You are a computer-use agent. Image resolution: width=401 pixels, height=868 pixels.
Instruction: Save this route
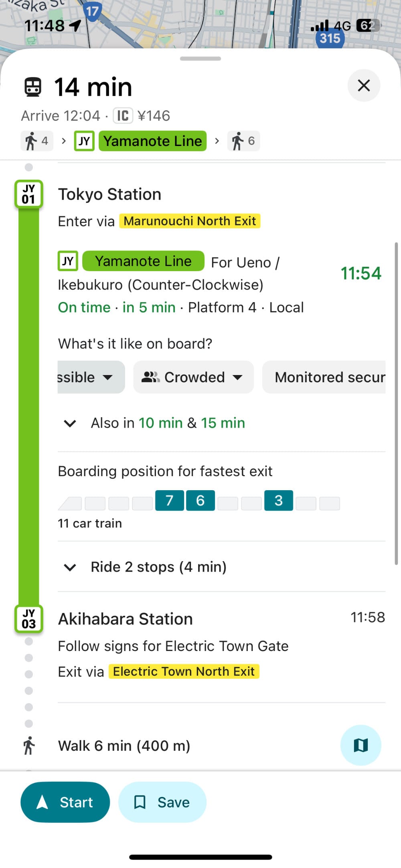pos(162,802)
